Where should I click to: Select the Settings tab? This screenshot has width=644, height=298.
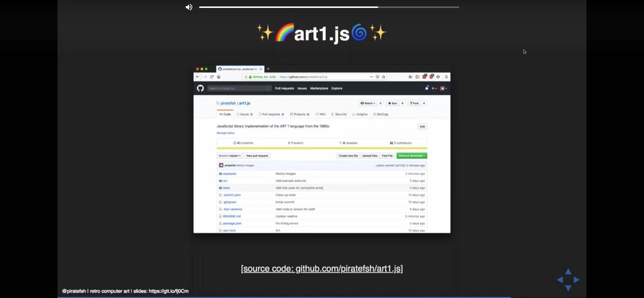pos(381,114)
